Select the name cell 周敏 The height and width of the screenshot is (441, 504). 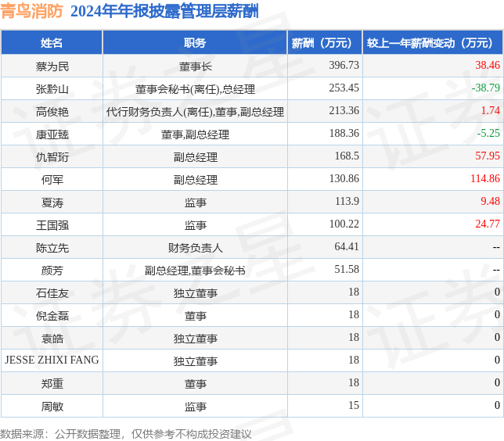pos(52,407)
